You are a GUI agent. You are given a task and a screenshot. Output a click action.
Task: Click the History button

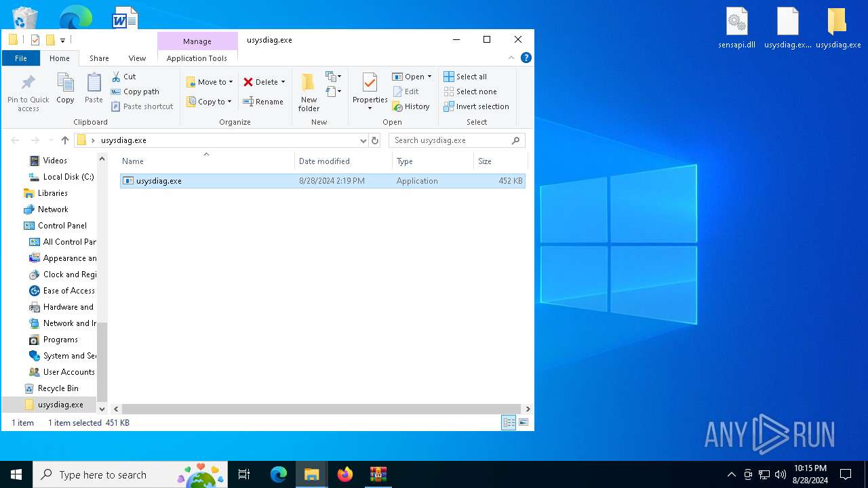coord(411,106)
